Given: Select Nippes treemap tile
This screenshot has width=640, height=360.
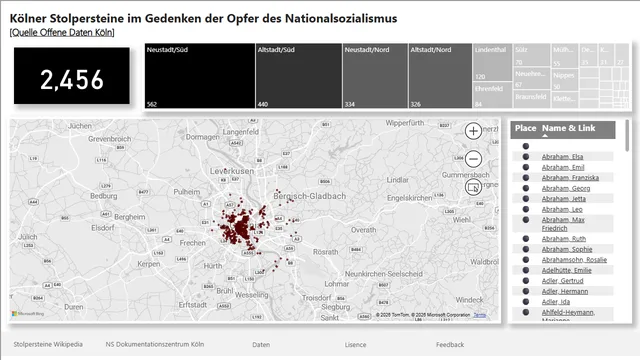Looking at the screenshot, I should 565,80.
